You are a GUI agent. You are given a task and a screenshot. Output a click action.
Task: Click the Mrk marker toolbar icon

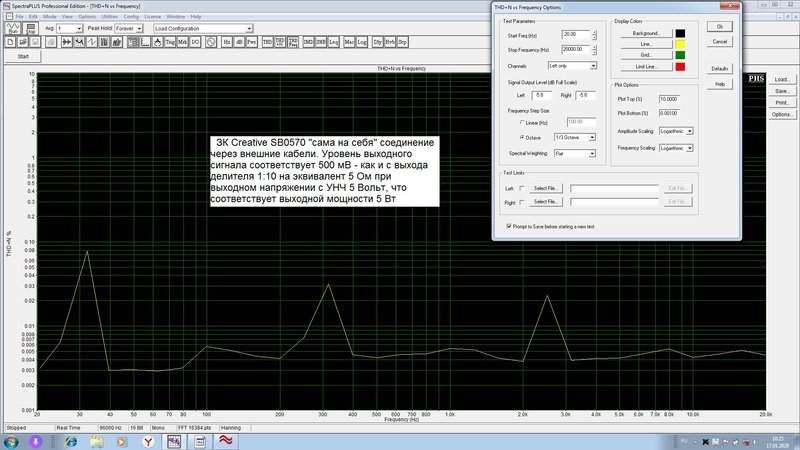click(x=183, y=42)
